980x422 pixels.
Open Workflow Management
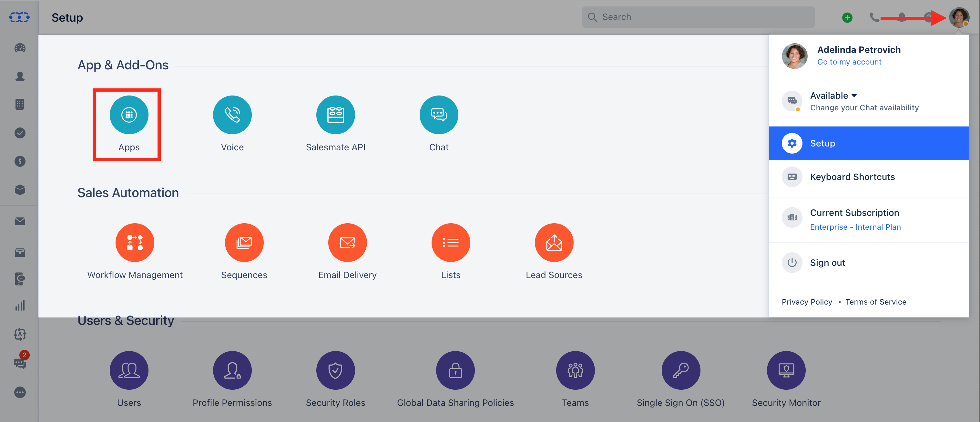click(135, 243)
